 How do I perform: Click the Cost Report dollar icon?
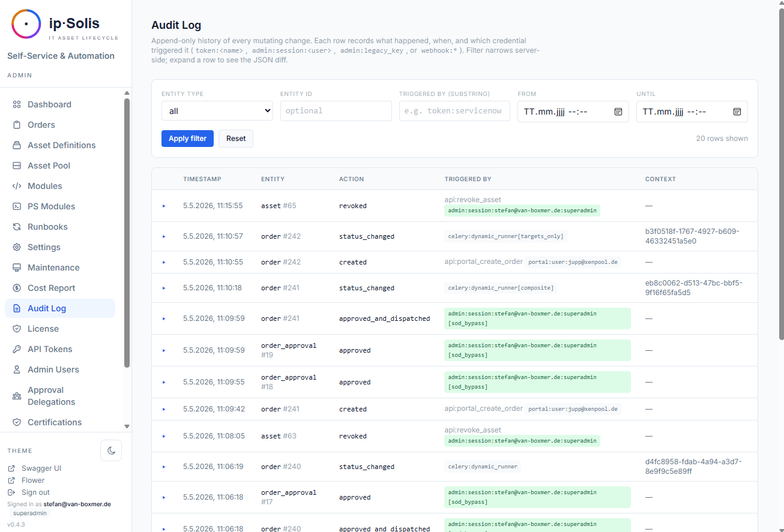pos(17,288)
